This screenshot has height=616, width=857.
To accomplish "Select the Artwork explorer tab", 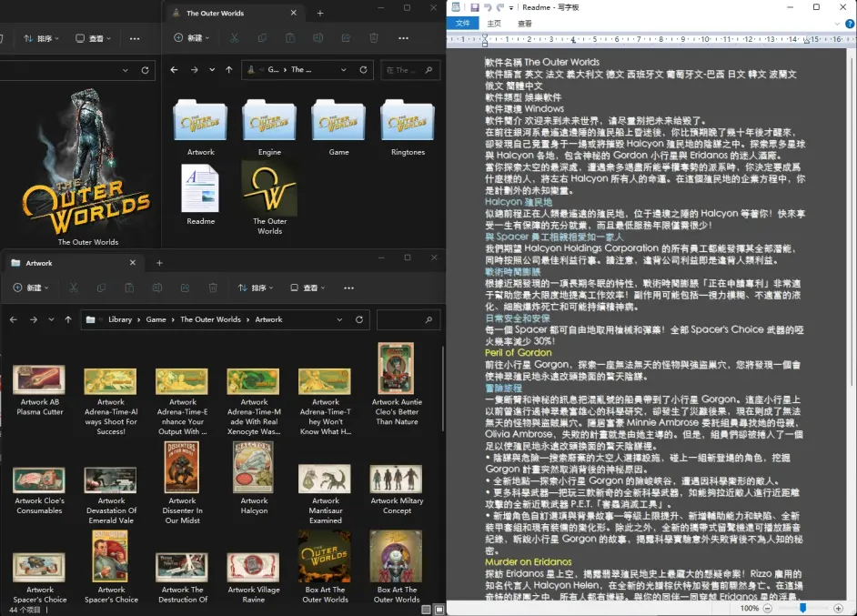I will (74, 263).
